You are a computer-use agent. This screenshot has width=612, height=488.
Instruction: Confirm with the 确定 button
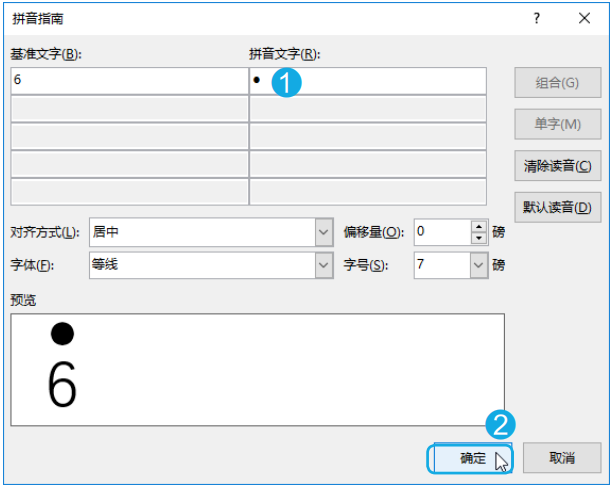pyautogui.click(x=472, y=458)
